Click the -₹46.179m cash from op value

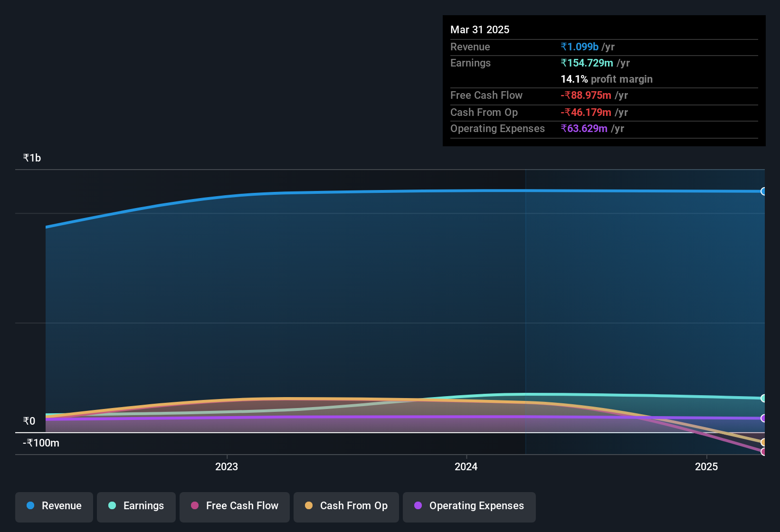586,112
